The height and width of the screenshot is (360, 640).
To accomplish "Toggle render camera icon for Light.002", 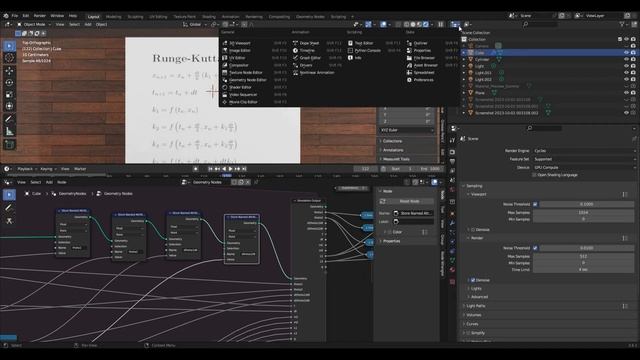I will pos(633,79).
